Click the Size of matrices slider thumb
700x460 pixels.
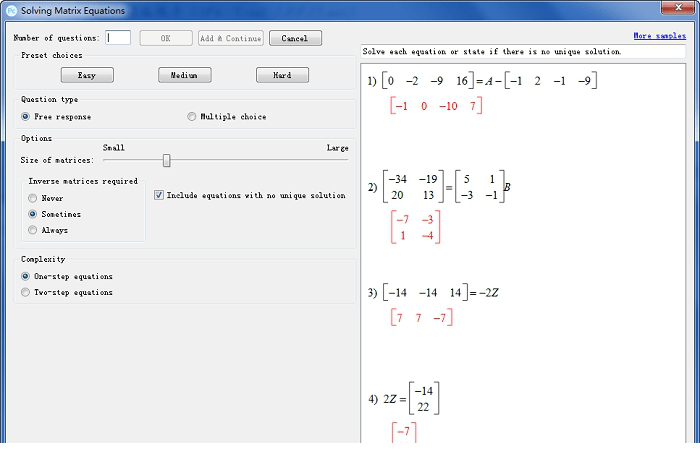[167, 160]
